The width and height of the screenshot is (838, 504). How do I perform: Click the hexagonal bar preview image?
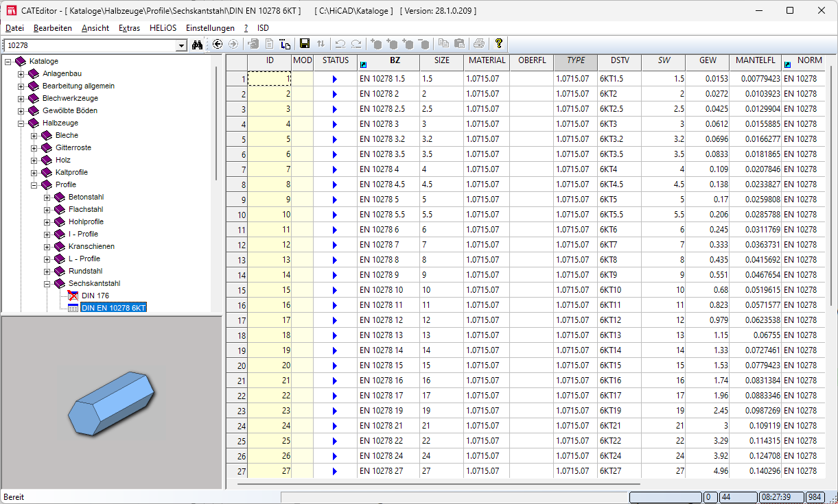111,403
